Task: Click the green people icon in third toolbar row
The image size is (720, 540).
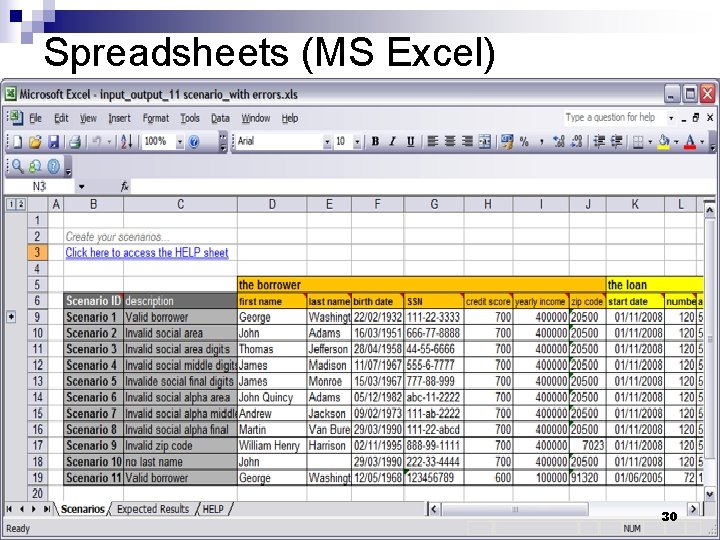Action: tap(35, 166)
